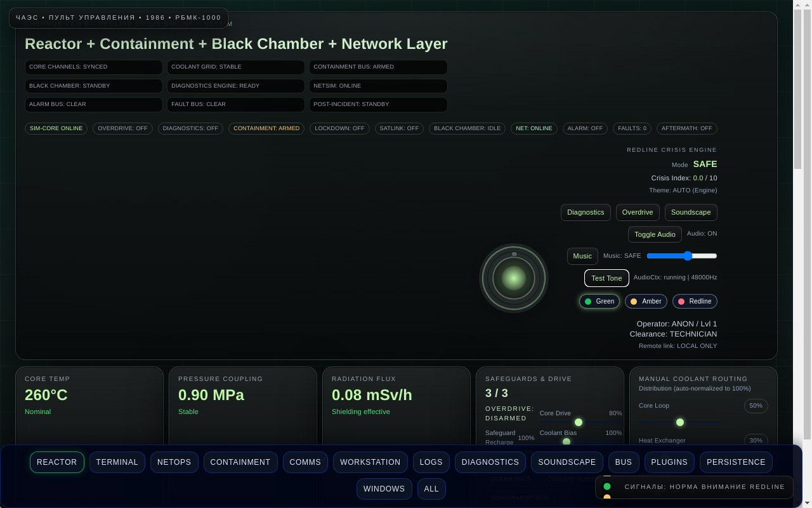Switch to the LOGS panel
The width and height of the screenshot is (812, 508).
[x=431, y=462]
